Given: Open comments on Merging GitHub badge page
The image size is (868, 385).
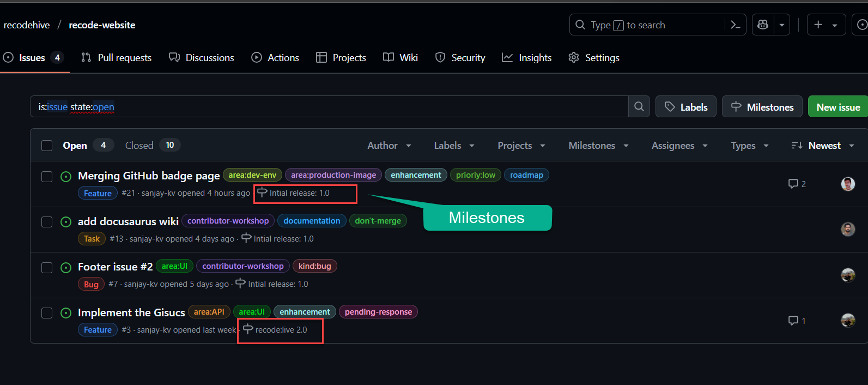Looking at the screenshot, I should coord(797,184).
